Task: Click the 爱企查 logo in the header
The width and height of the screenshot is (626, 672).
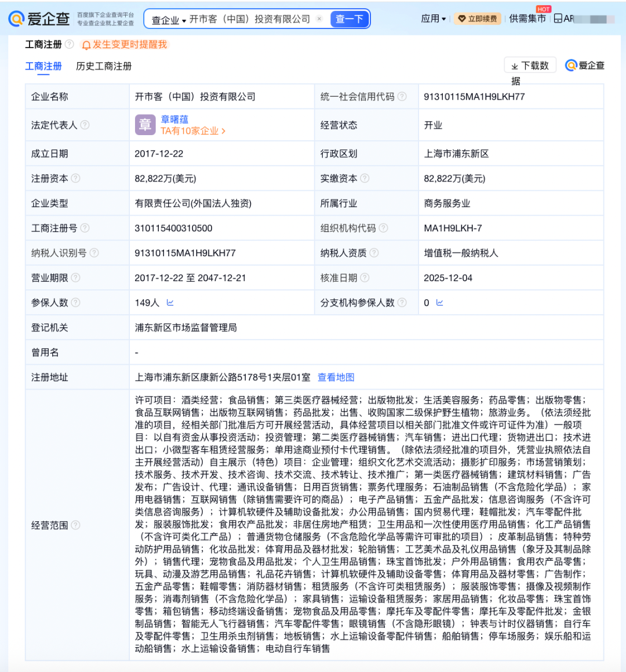Action: [x=39, y=19]
